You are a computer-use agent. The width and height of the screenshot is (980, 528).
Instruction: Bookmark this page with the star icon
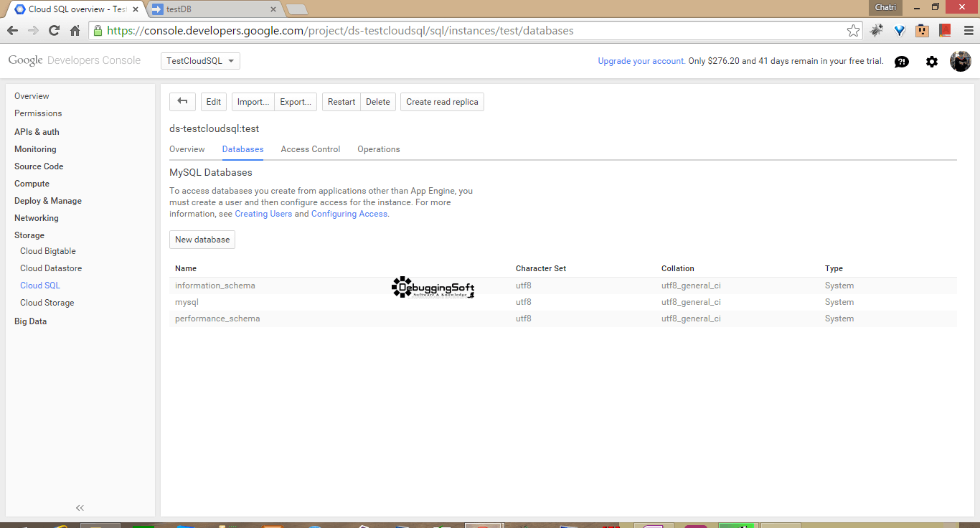(x=853, y=31)
